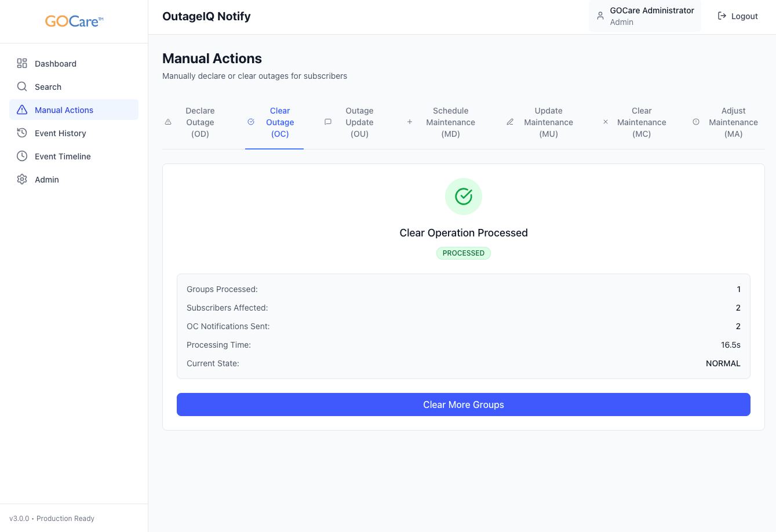Click the GOCare logo
Screen dimensions: 776x532
click(x=74, y=21)
